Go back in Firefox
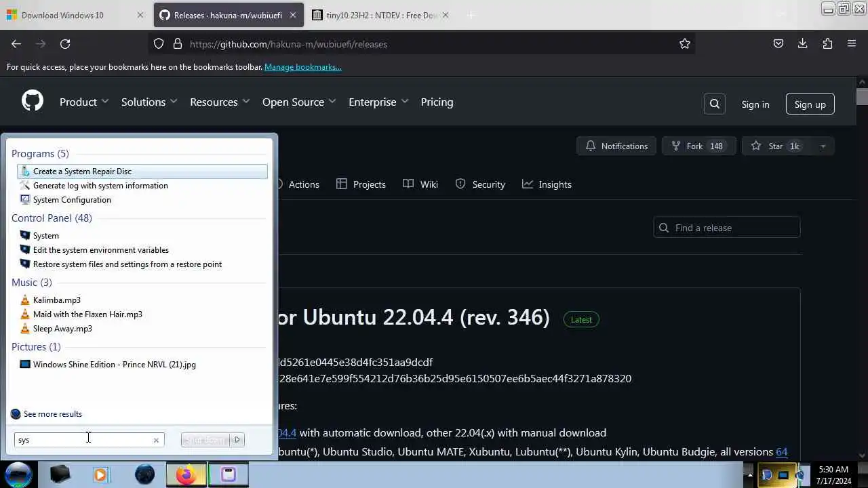 click(x=16, y=44)
